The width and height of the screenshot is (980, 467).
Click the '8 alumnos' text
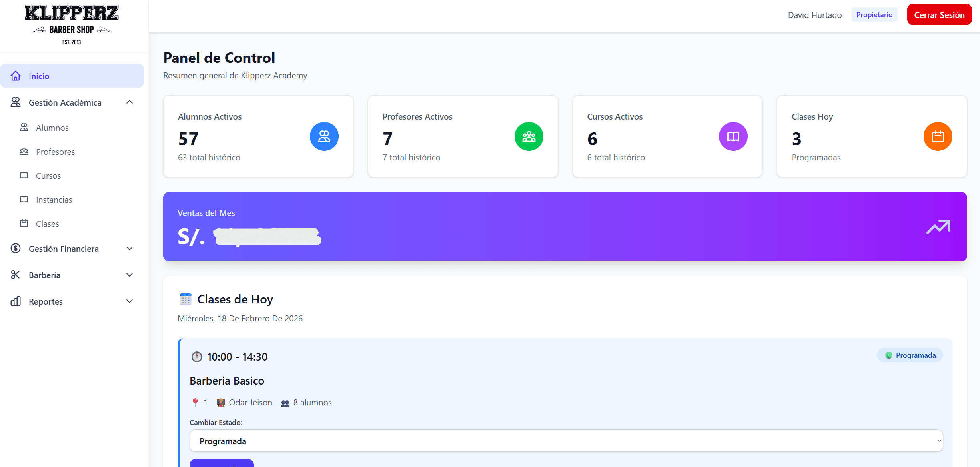pyautogui.click(x=312, y=403)
